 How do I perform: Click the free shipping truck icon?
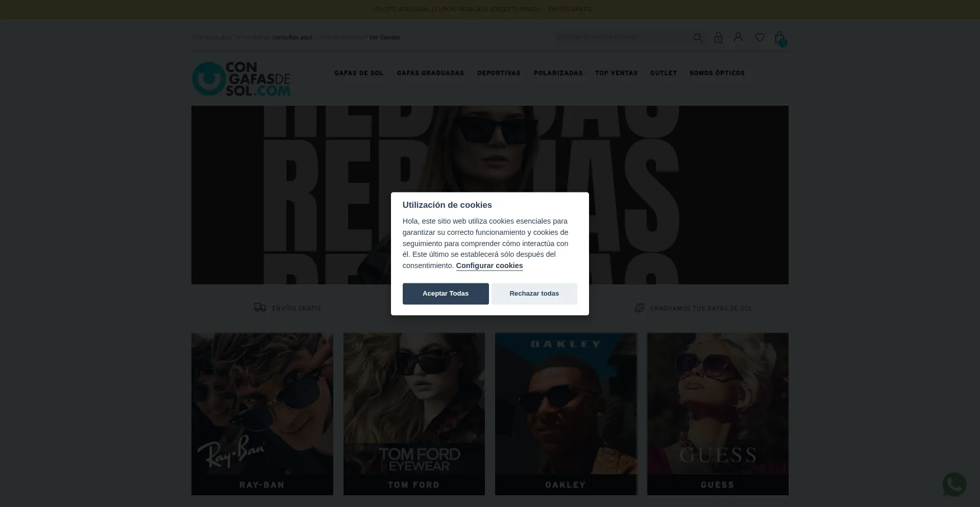[x=260, y=307]
